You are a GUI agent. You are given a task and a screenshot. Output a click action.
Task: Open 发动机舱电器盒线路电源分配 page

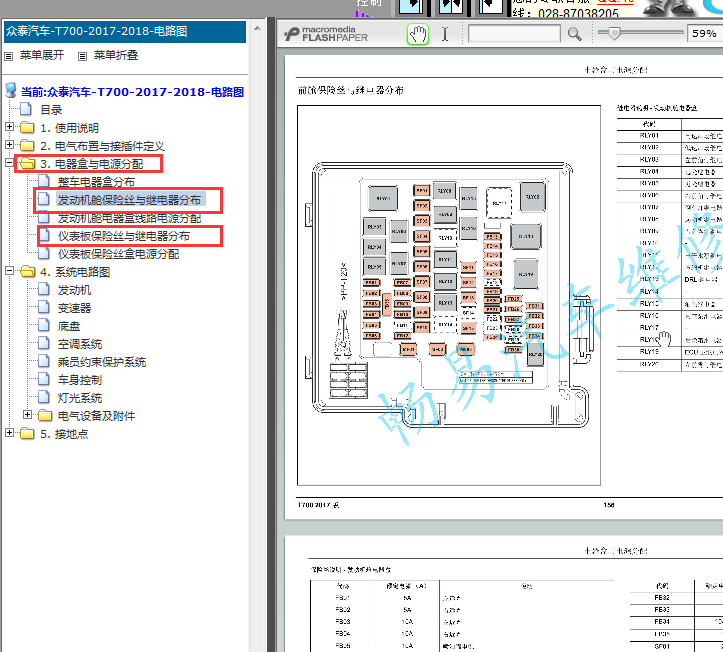coord(129,218)
